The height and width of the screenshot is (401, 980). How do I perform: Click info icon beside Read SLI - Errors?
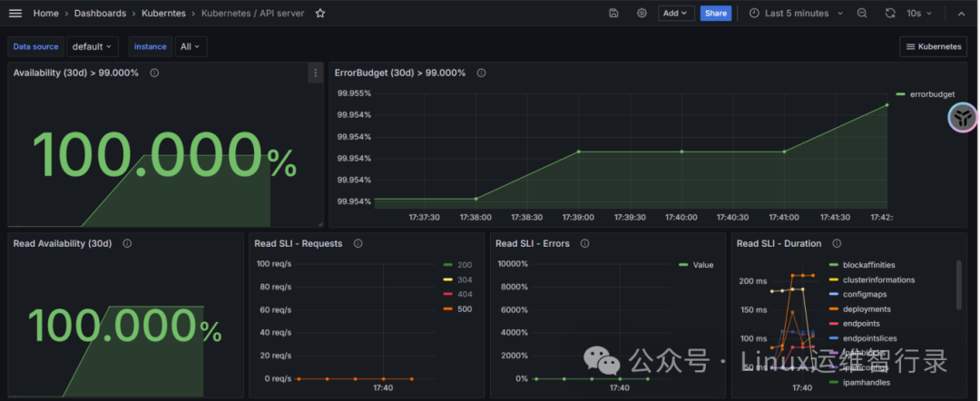coord(584,244)
